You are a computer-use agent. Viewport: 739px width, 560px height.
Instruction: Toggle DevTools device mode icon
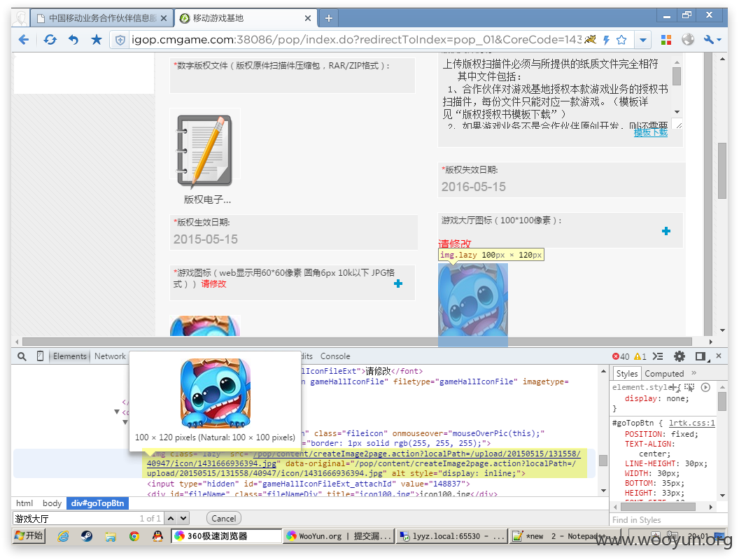[x=40, y=356]
